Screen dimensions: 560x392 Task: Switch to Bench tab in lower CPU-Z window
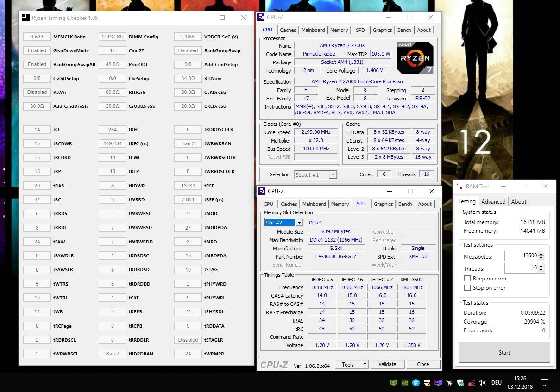(405, 204)
